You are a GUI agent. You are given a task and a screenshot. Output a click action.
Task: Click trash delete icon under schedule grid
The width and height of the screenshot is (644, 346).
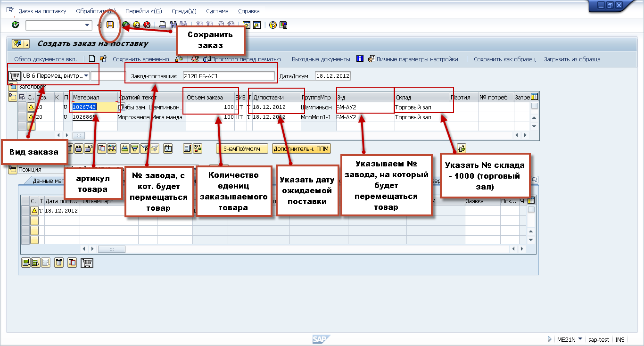click(58, 263)
